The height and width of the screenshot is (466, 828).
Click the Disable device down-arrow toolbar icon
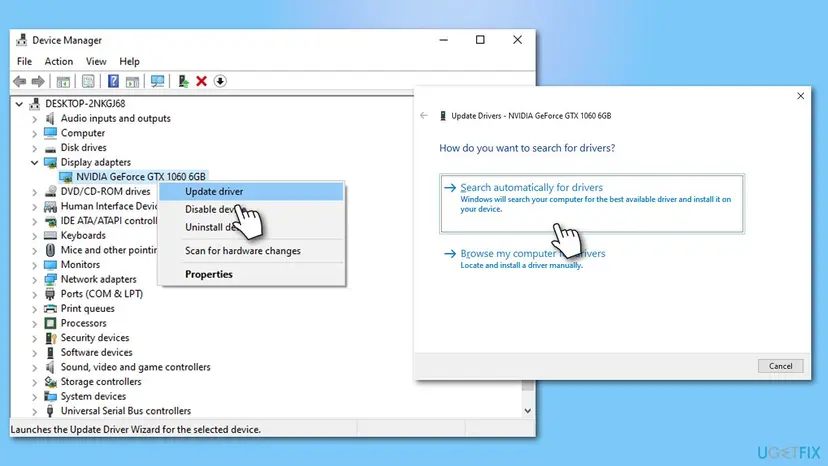pos(220,81)
